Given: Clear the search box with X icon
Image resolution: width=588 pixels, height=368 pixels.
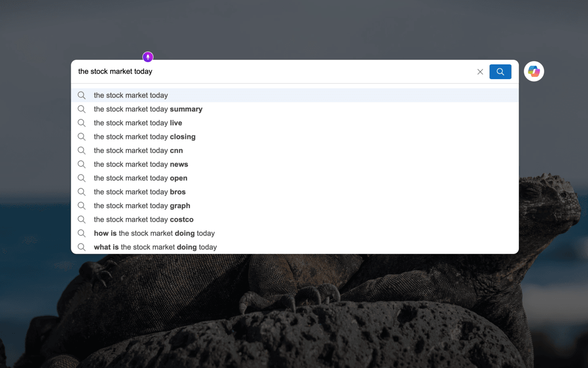Looking at the screenshot, I should point(480,72).
